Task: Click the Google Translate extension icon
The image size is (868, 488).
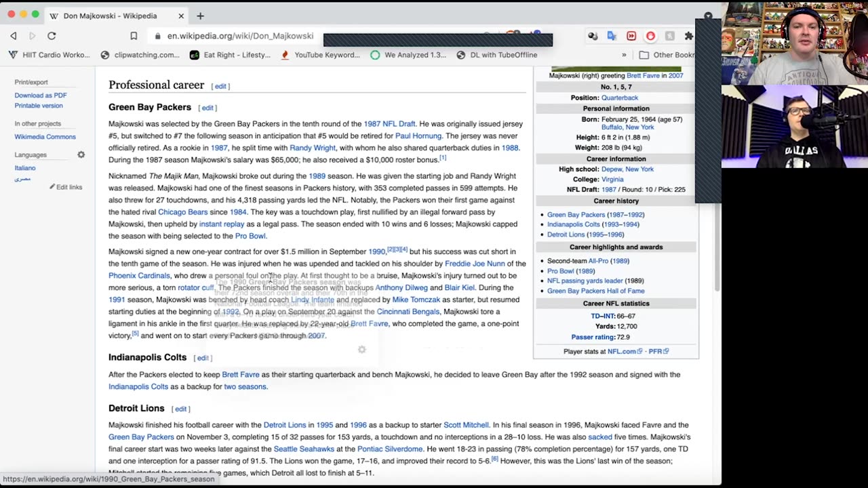Action: (612, 36)
